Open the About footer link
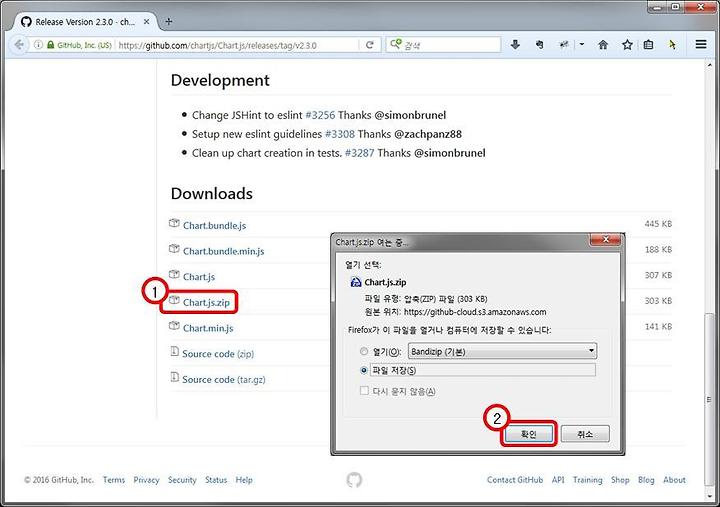The width and height of the screenshot is (720, 507). (x=674, y=480)
